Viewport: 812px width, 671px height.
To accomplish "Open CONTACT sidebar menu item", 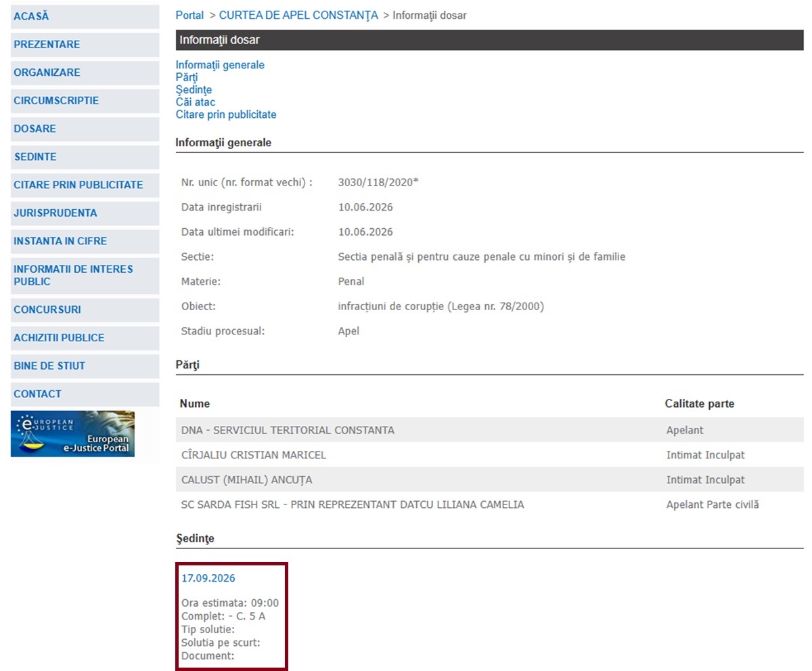I will [x=85, y=394].
